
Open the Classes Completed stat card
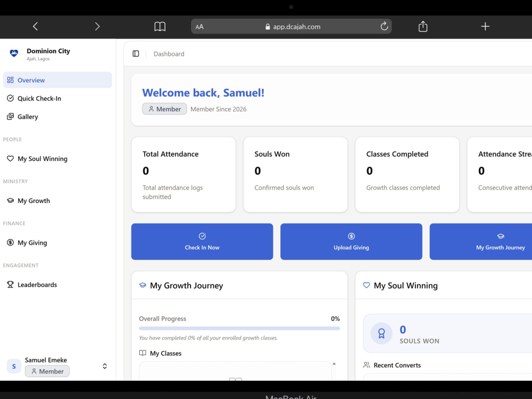(x=407, y=174)
